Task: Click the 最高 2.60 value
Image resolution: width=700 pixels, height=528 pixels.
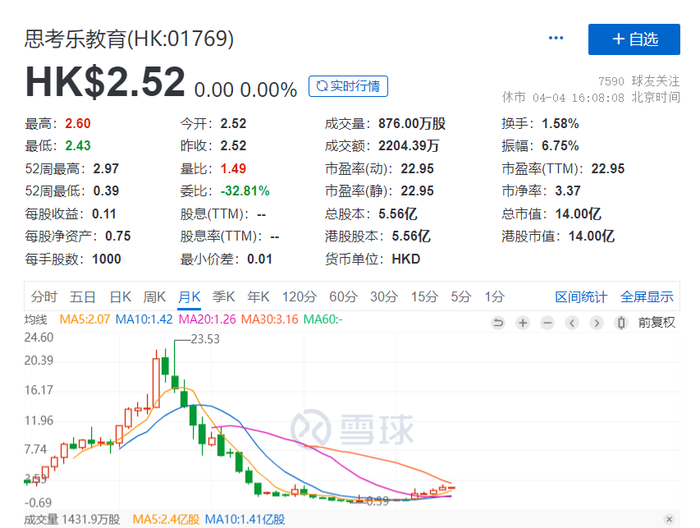Action: coord(78,124)
